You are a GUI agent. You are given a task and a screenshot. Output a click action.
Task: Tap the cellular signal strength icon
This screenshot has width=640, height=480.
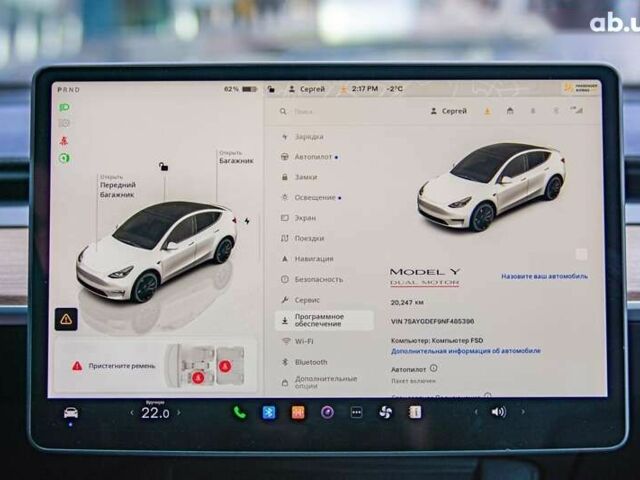point(577,110)
